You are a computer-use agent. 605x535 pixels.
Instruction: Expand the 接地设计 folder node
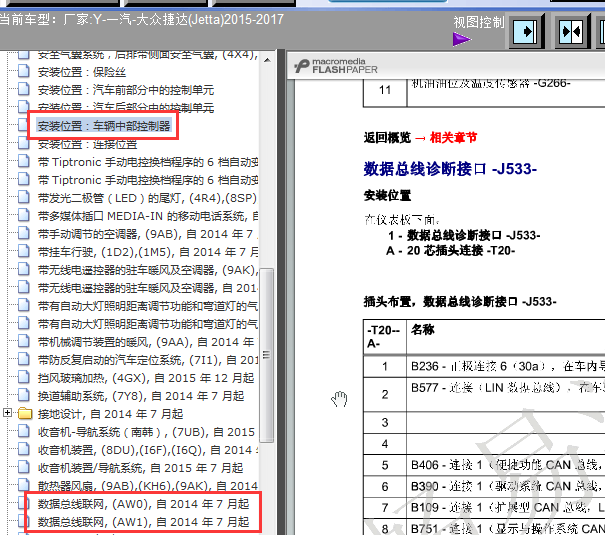coord(7,413)
